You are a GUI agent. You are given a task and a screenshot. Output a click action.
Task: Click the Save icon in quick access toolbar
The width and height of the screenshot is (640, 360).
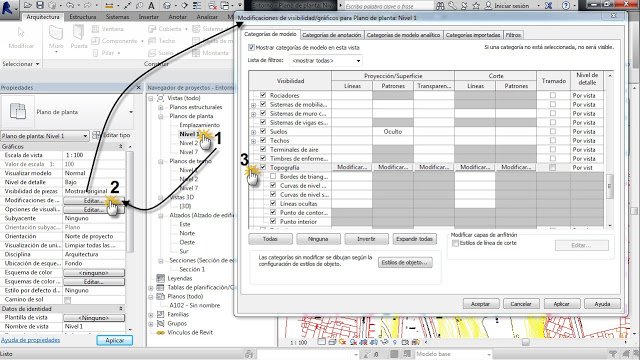[40, 5]
